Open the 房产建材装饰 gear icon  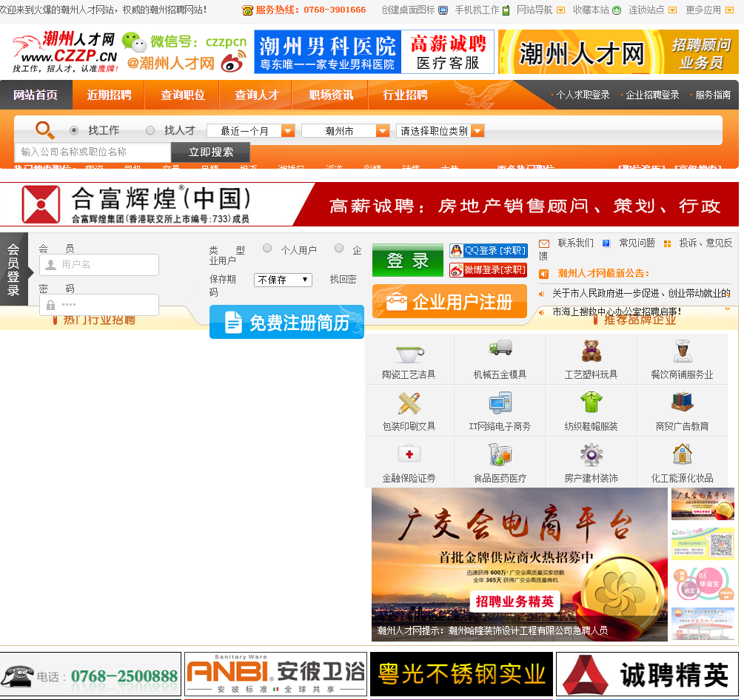(x=591, y=454)
